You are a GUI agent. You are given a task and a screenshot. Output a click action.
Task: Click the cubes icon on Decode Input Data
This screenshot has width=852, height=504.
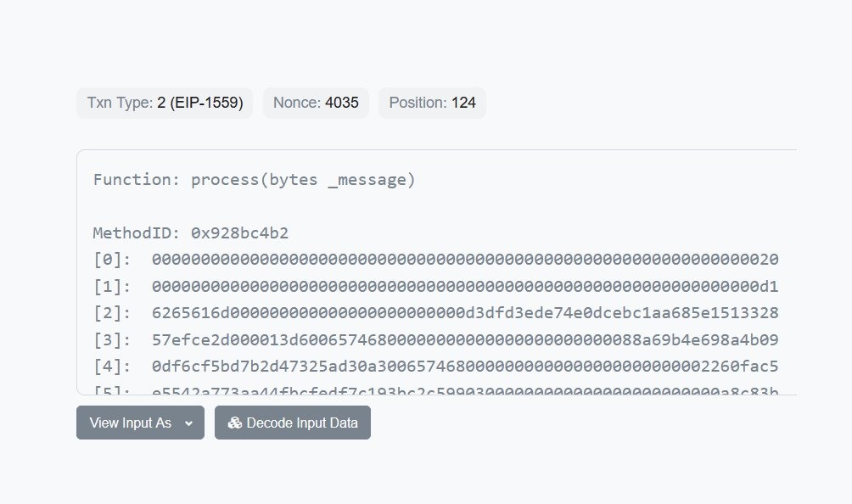[x=235, y=423]
